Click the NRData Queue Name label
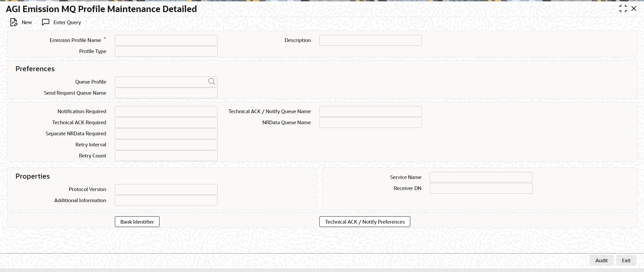The width and height of the screenshot is (644, 272). coord(286,123)
